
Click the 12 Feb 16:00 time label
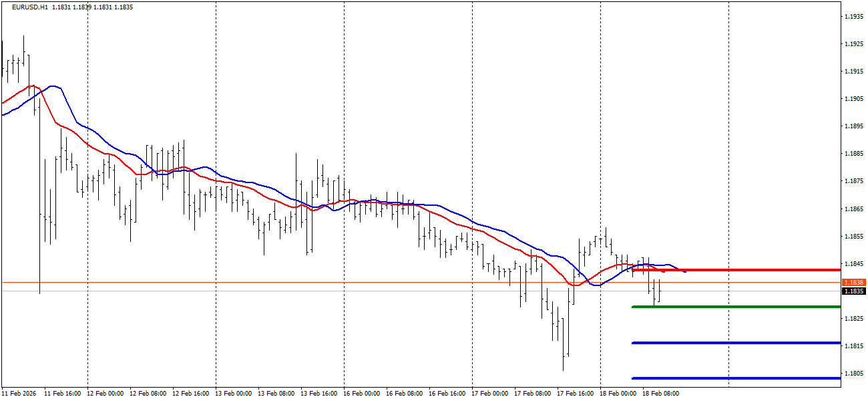pos(190,394)
